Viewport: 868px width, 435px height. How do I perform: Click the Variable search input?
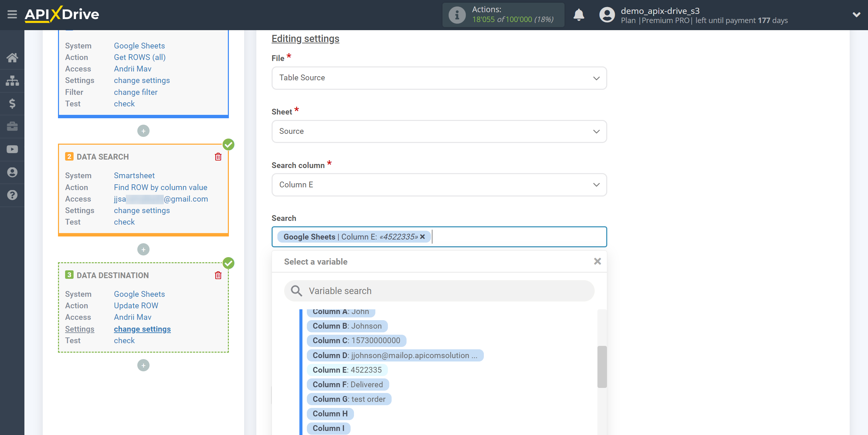tap(439, 291)
